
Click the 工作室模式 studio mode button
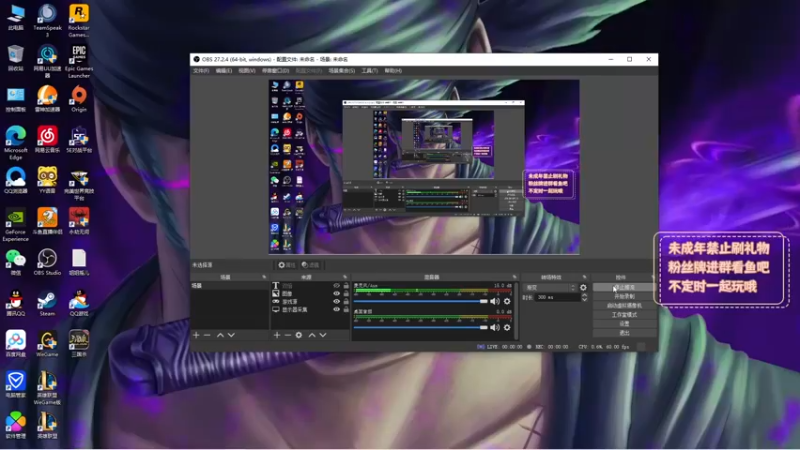(624, 315)
